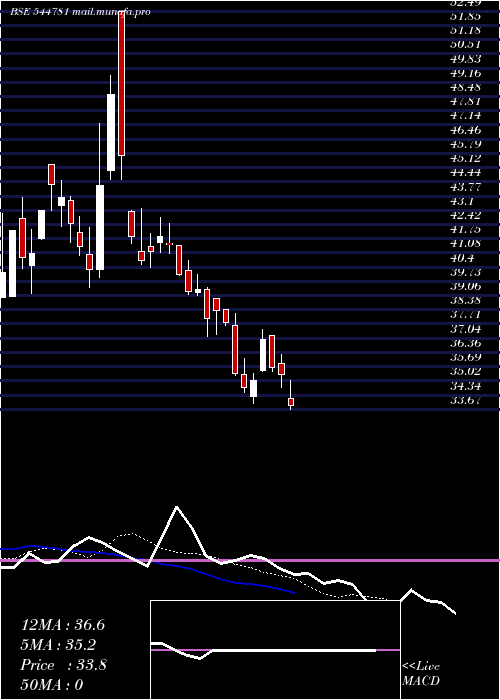Click the 43.77 price axis label
The height and width of the screenshot is (700, 500).
466,187
